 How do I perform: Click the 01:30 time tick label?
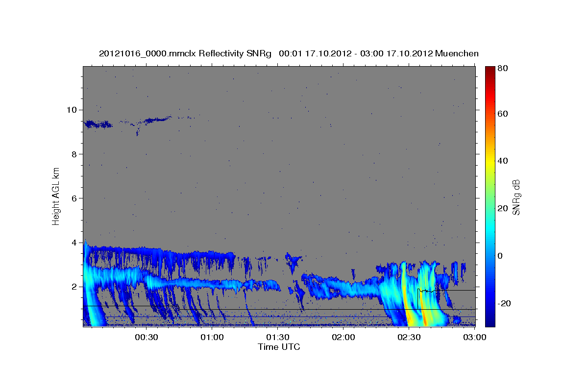278,338
